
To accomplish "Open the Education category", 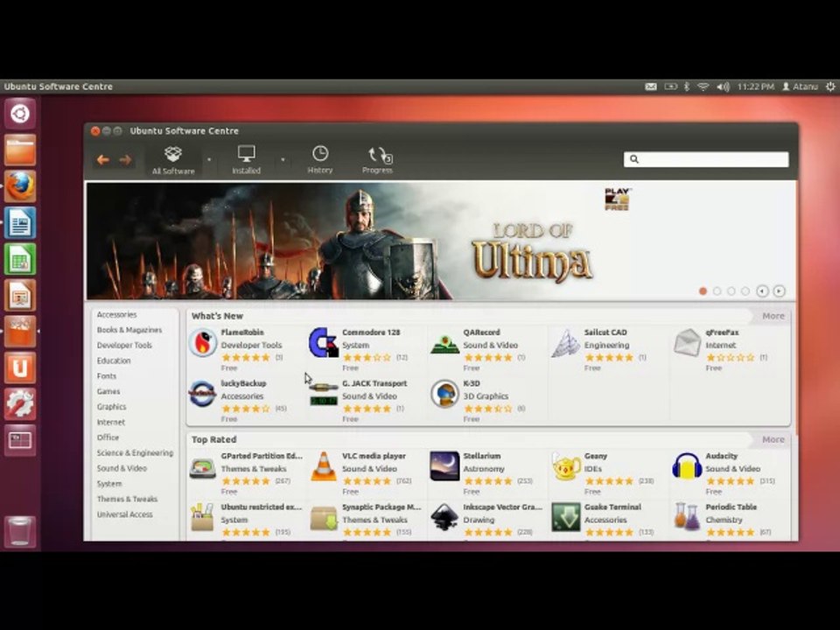I will (114, 360).
